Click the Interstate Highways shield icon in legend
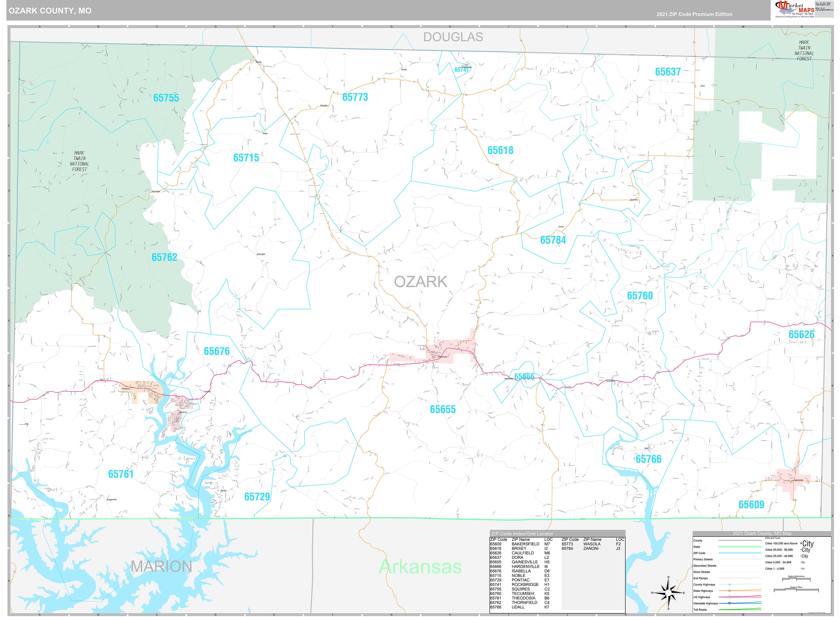 tap(730, 603)
